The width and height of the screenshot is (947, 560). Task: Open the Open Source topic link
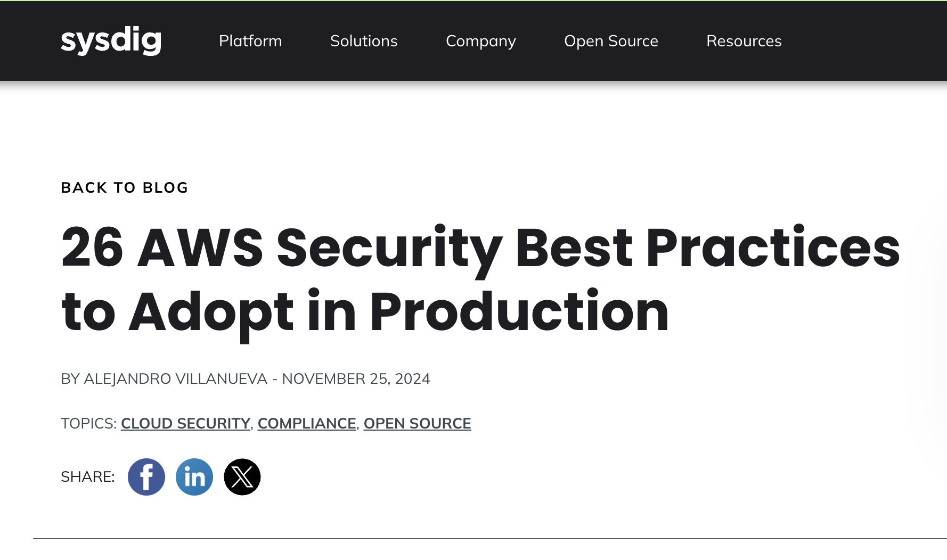pos(417,424)
